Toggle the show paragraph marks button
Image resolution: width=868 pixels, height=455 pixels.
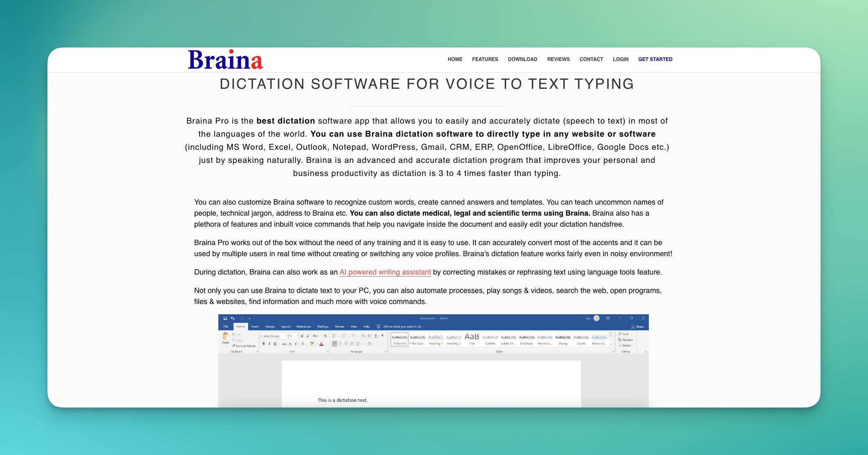tap(383, 336)
